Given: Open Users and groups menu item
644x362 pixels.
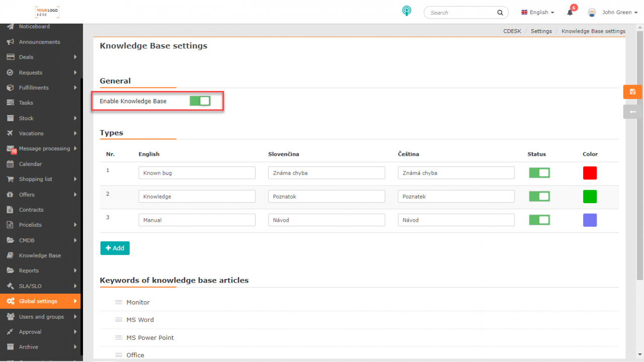Looking at the screenshot, I should point(40,317).
